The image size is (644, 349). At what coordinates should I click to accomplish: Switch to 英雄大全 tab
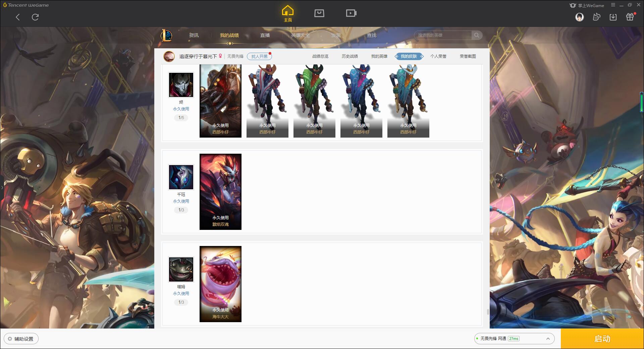[301, 35]
